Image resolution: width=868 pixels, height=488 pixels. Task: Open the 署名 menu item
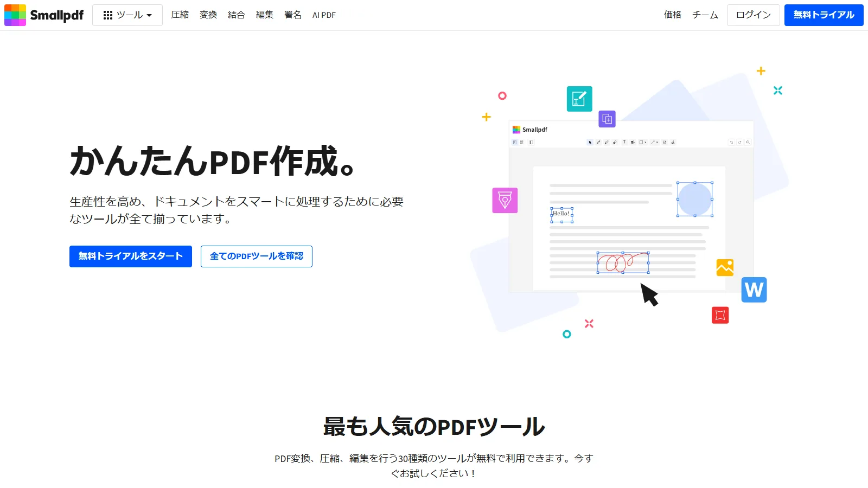click(293, 15)
